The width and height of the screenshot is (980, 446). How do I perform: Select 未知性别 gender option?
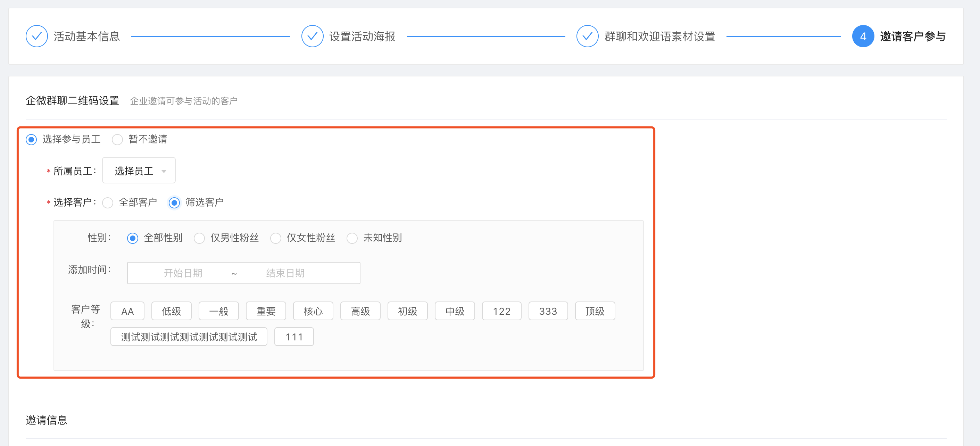click(352, 238)
